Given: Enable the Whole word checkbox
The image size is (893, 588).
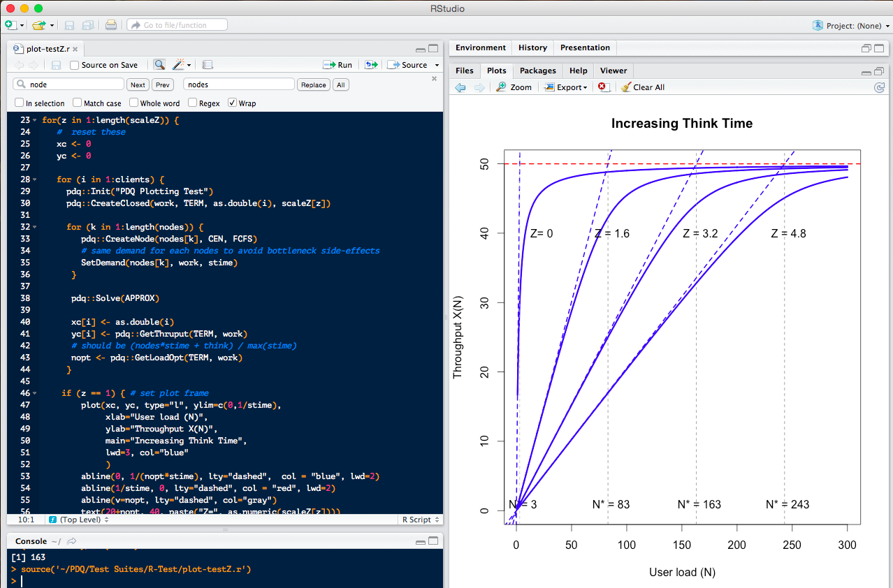Looking at the screenshot, I should 134,103.
